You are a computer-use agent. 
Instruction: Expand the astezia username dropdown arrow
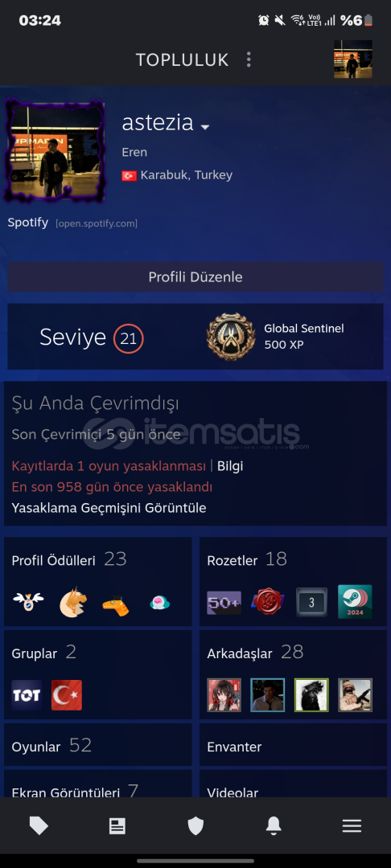click(205, 127)
